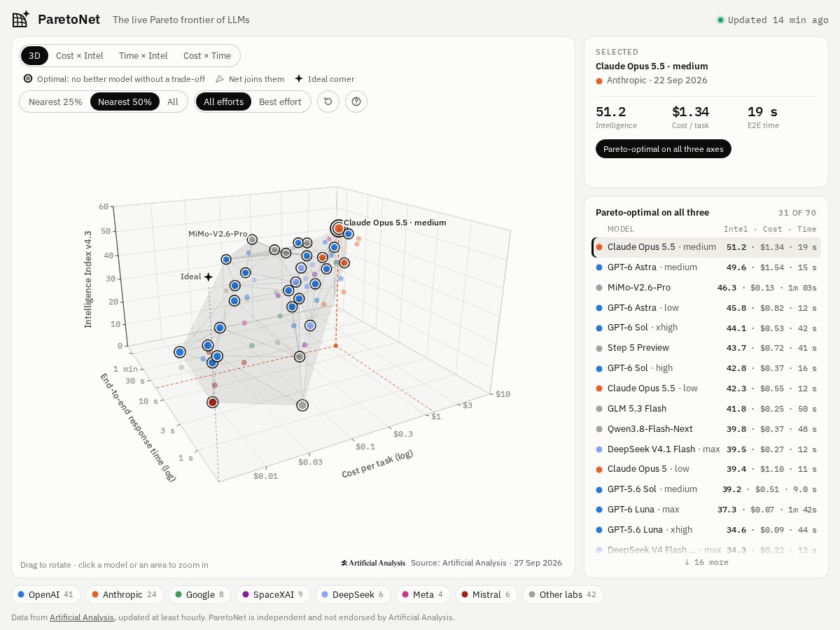Select Nearest 25% filter
840x630 pixels.
pos(55,101)
